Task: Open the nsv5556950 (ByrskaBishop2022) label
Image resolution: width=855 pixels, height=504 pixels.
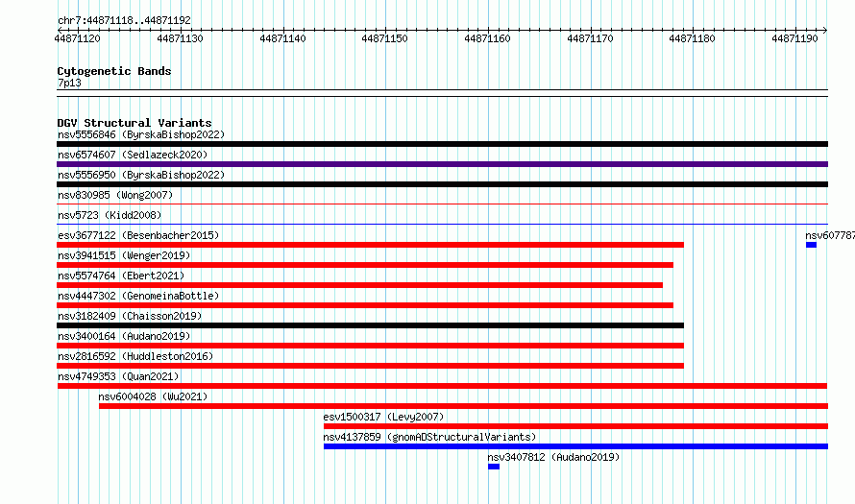Action: click(x=141, y=175)
